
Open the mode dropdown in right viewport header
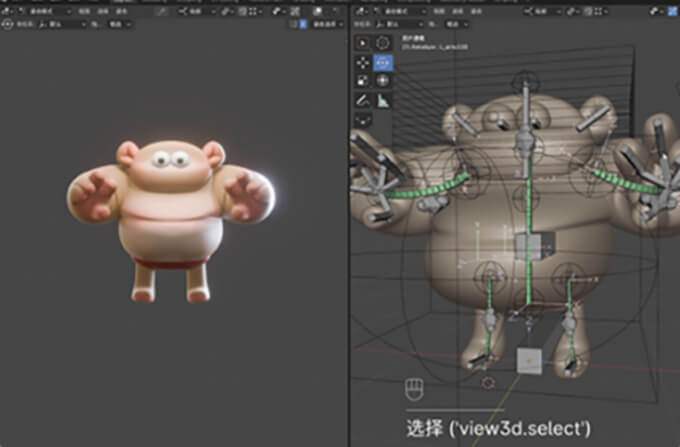[x=397, y=11]
